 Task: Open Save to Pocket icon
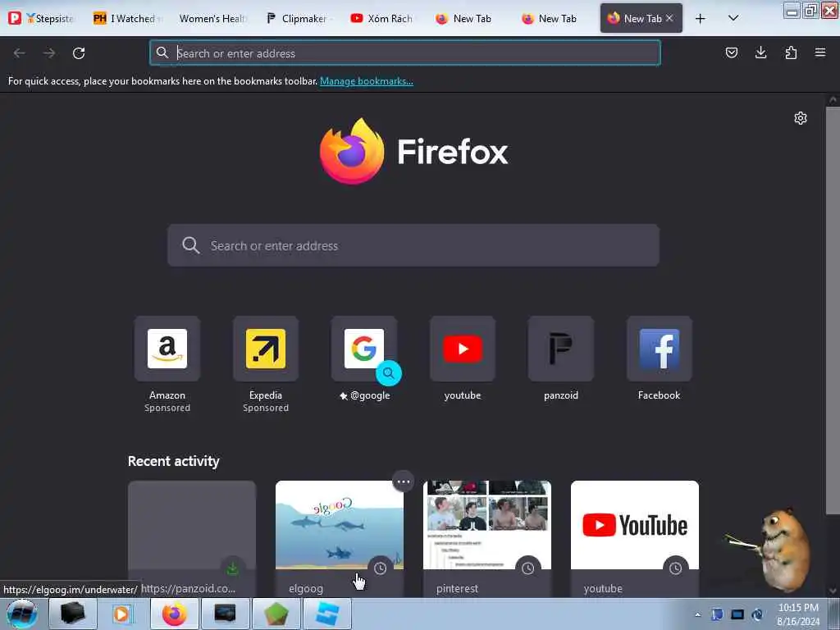pos(731,52)
